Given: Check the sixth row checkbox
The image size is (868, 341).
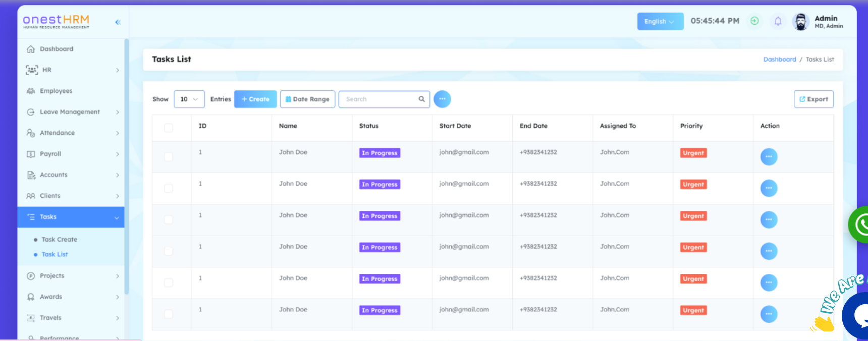Looking at the screenshot, I should 169,314.
